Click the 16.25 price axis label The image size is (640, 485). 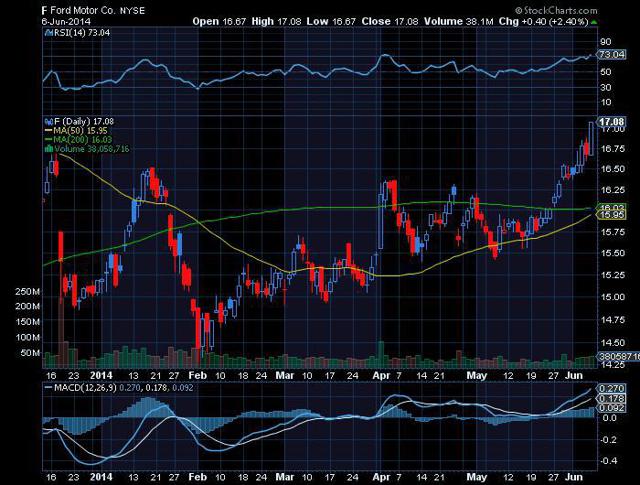click(613, 190)
